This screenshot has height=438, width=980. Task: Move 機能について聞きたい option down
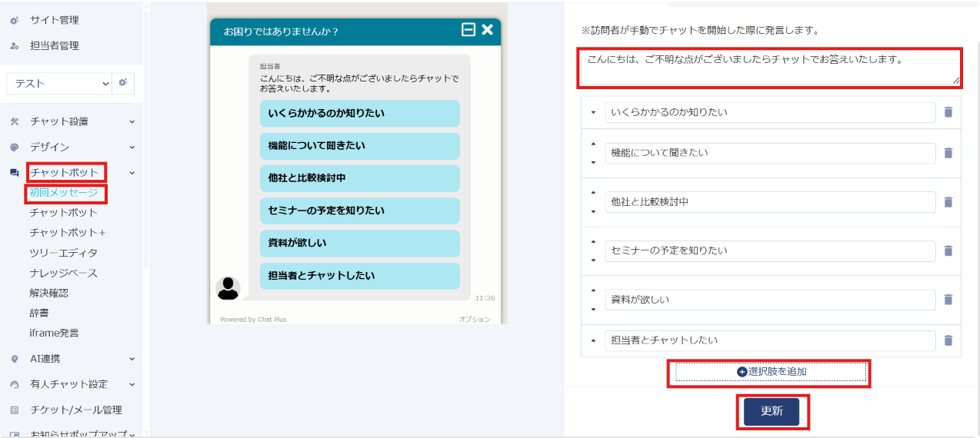(x=593, y=162)
